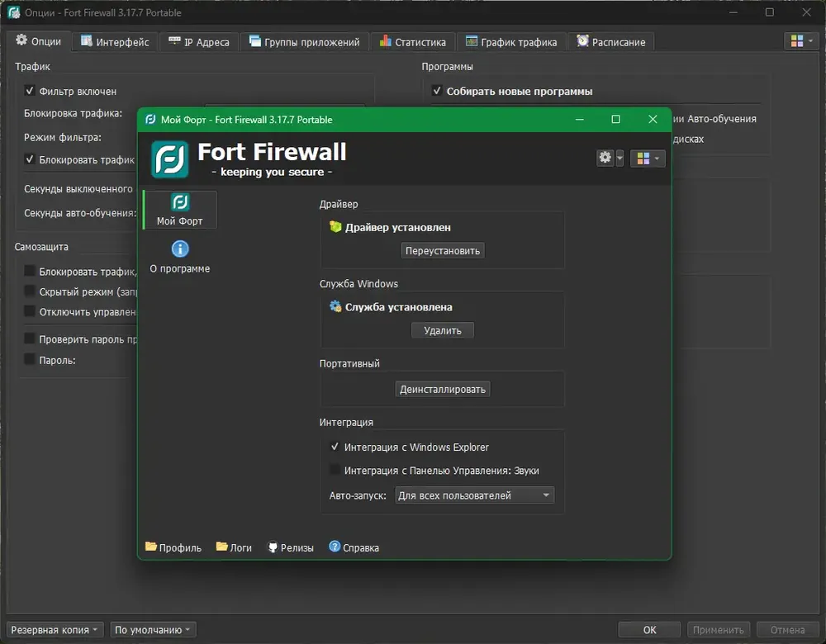Switch to Группы приложений tab
The image size is (826, 644).
(305, 42)
